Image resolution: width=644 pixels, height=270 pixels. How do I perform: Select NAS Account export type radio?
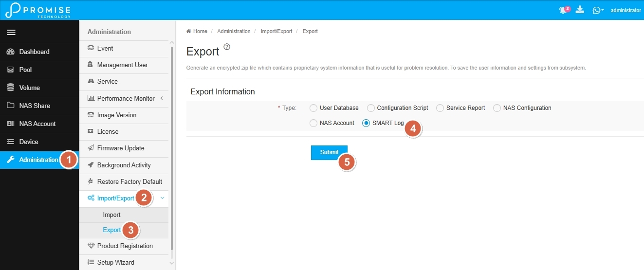313,123
